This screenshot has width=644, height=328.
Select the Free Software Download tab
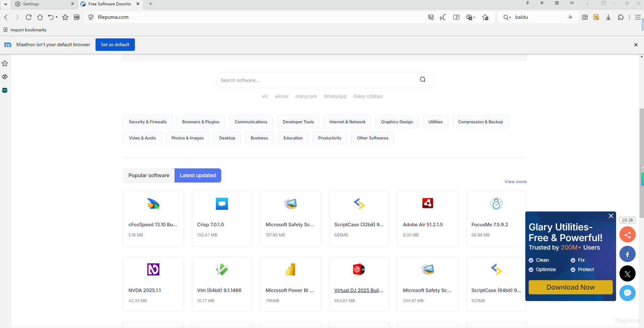pos(110,4)
